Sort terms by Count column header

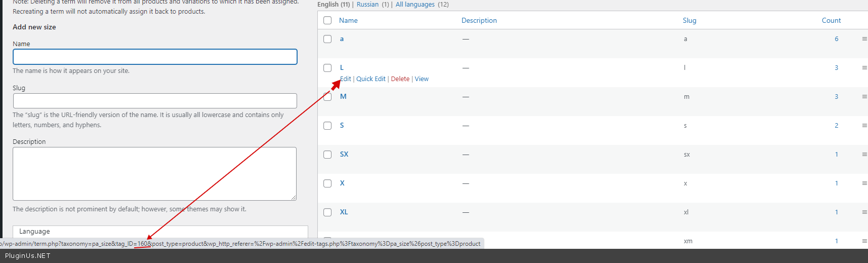[x=831, y=20]
